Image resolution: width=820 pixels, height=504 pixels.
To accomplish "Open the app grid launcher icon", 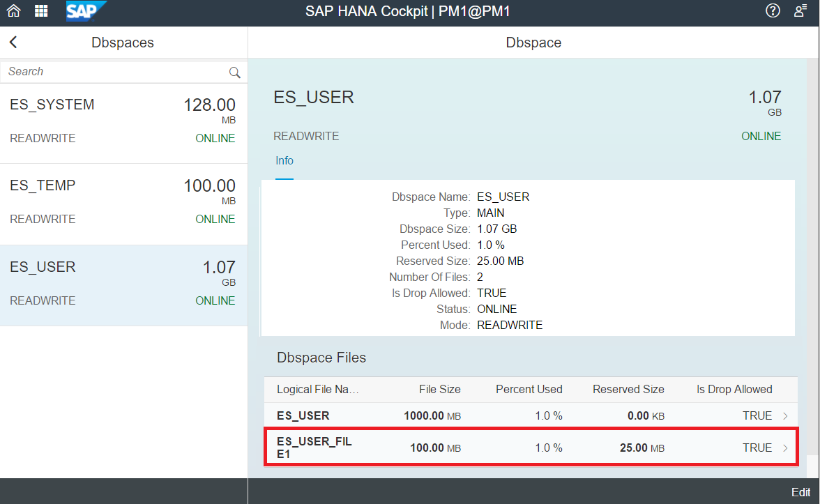I will [41, 11].
